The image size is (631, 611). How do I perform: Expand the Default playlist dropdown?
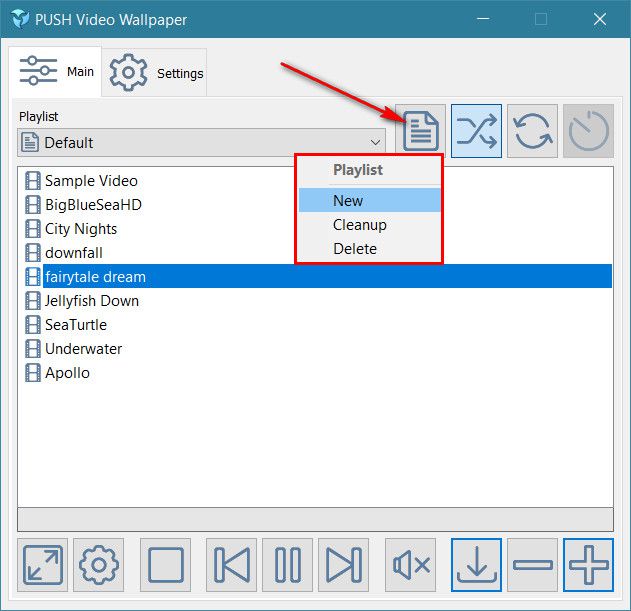(x=202, y=142)
